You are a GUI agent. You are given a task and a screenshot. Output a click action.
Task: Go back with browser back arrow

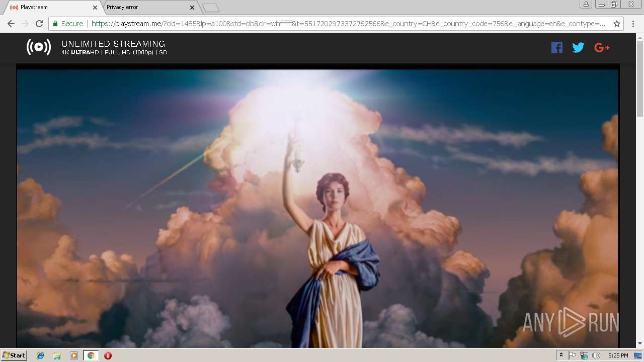(x=11, y=24)
